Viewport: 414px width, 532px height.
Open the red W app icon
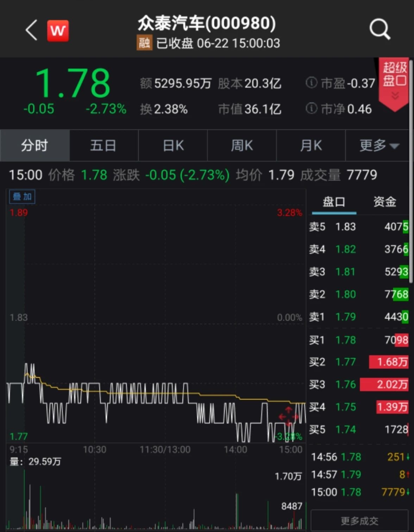[x=58, y=31]
